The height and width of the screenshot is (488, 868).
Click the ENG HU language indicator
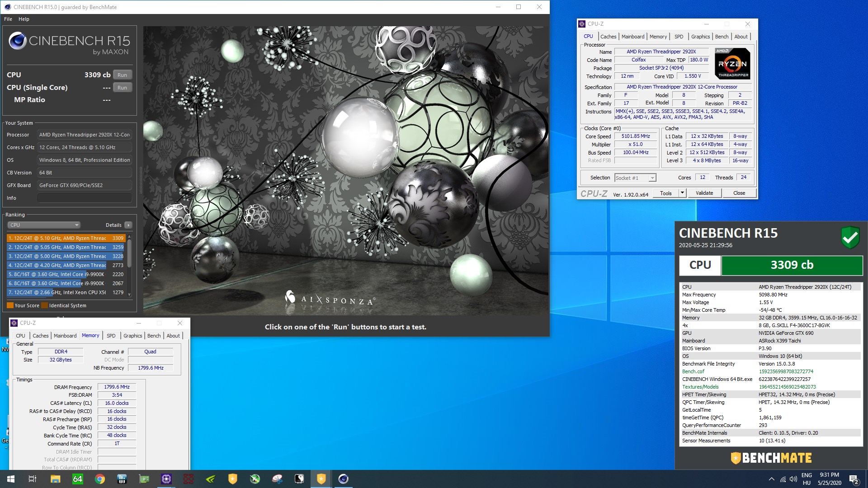pos(807,479)
